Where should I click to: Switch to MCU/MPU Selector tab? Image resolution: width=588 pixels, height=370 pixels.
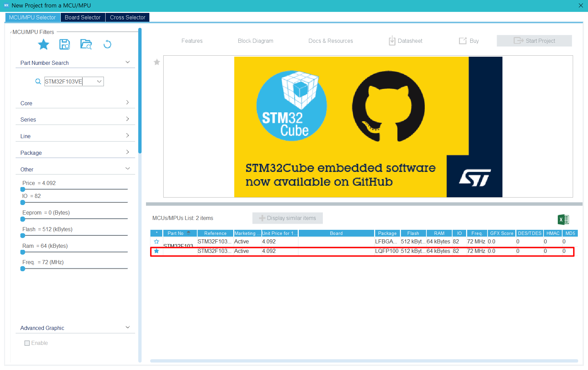[x=33, y=17]
